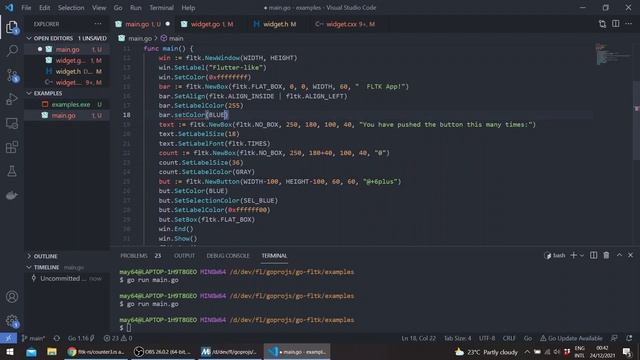Click the open changes icon in editor toolbar
The image size is (640, 360).
[602, 24]
